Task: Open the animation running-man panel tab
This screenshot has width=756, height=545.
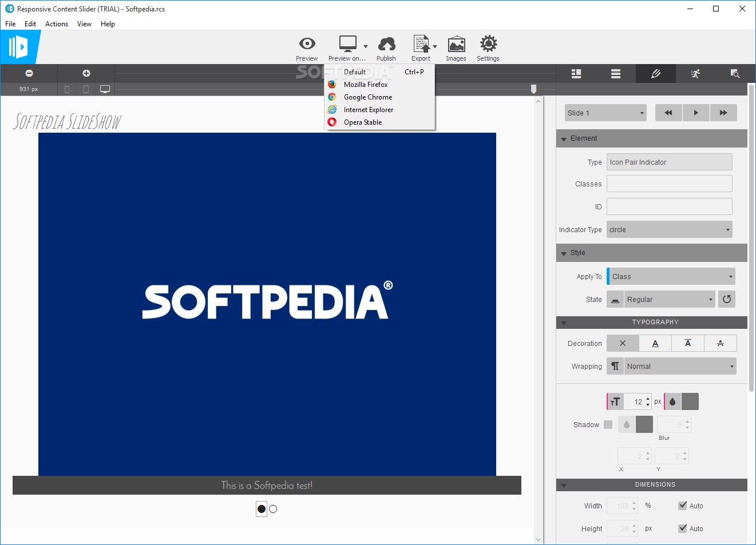Action: [695, 74]
